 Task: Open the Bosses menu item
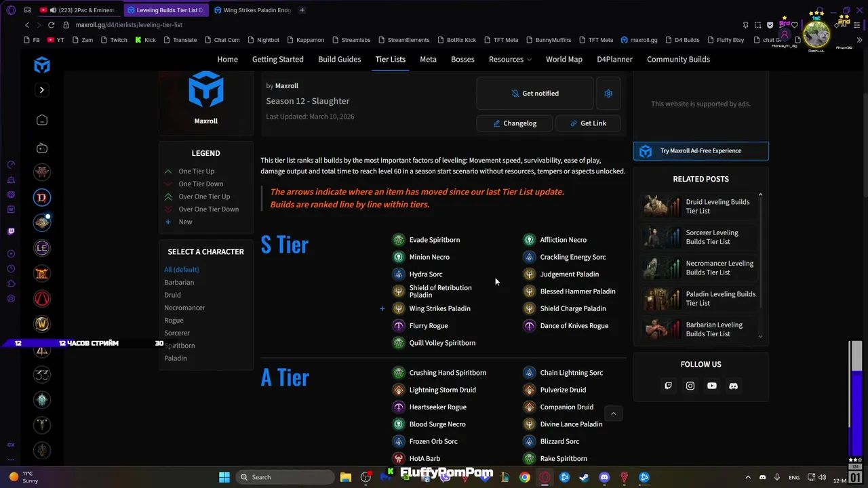coord(462,59)
